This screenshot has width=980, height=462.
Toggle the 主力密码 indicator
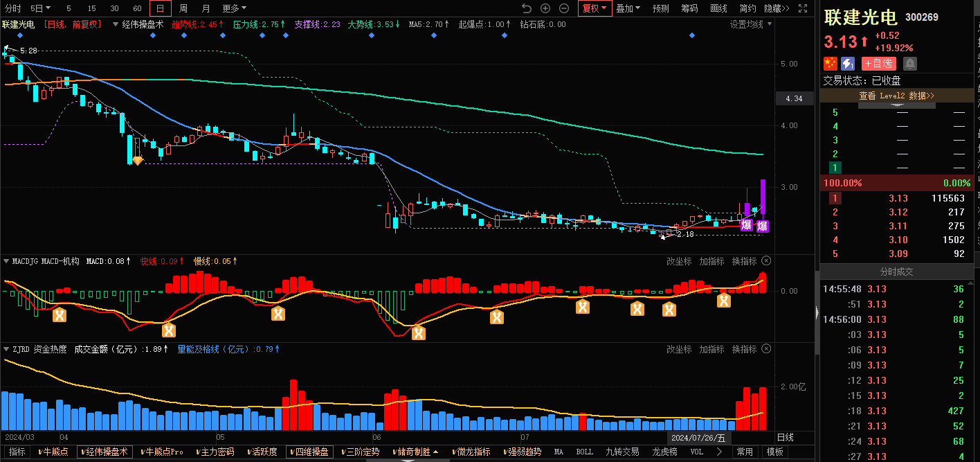click(x=213, y=452)
